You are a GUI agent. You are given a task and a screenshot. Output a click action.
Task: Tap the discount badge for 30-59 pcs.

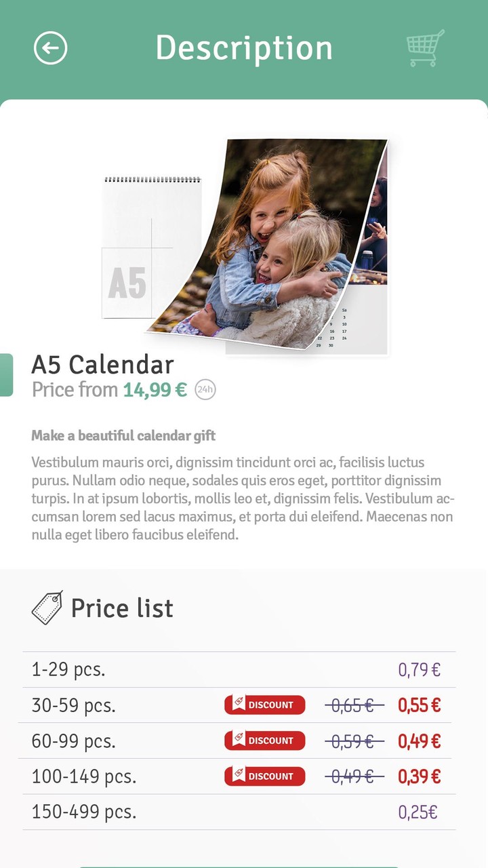(x=264, y=705)
